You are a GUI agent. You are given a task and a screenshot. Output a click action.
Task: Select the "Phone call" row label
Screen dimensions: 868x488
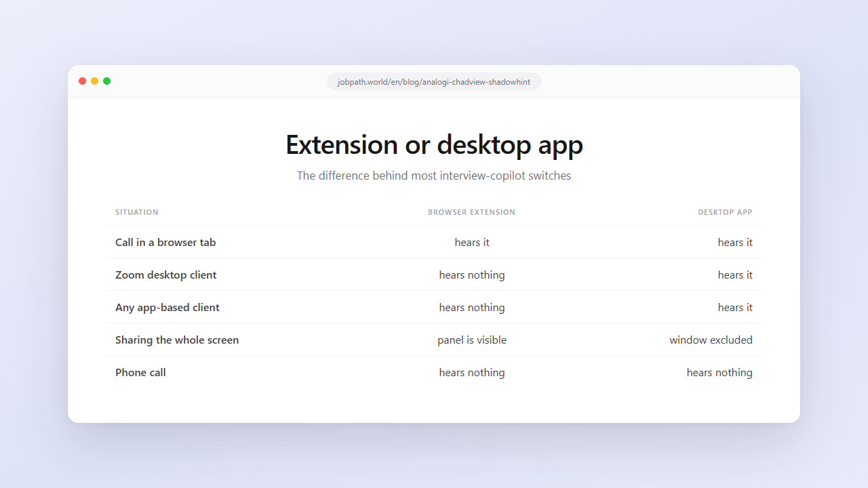140,372
